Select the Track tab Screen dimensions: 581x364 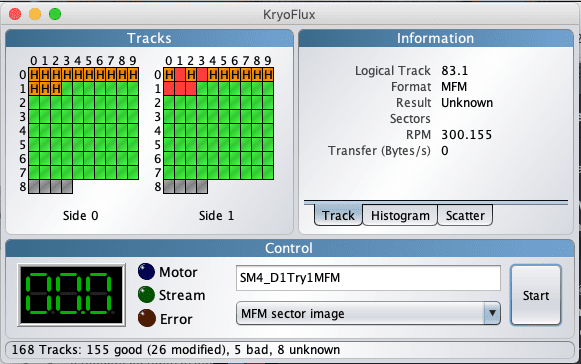(x=338, y=215)
